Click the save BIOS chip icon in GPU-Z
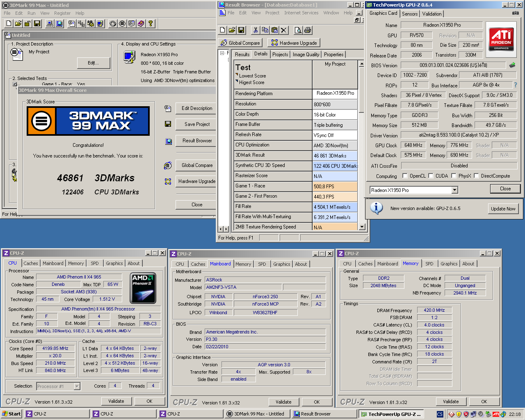 coord(512,65)
